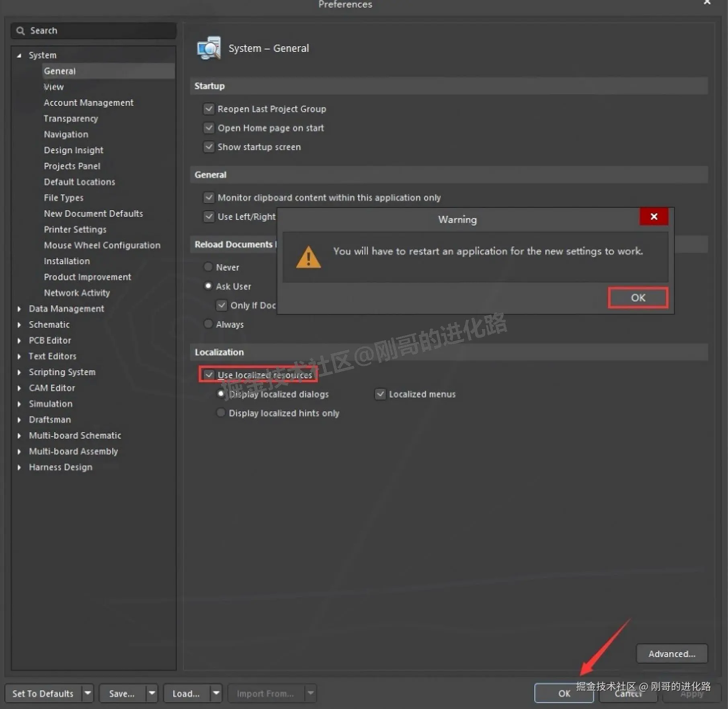
Task: Open Installation settings page
Action: [67, 261]
